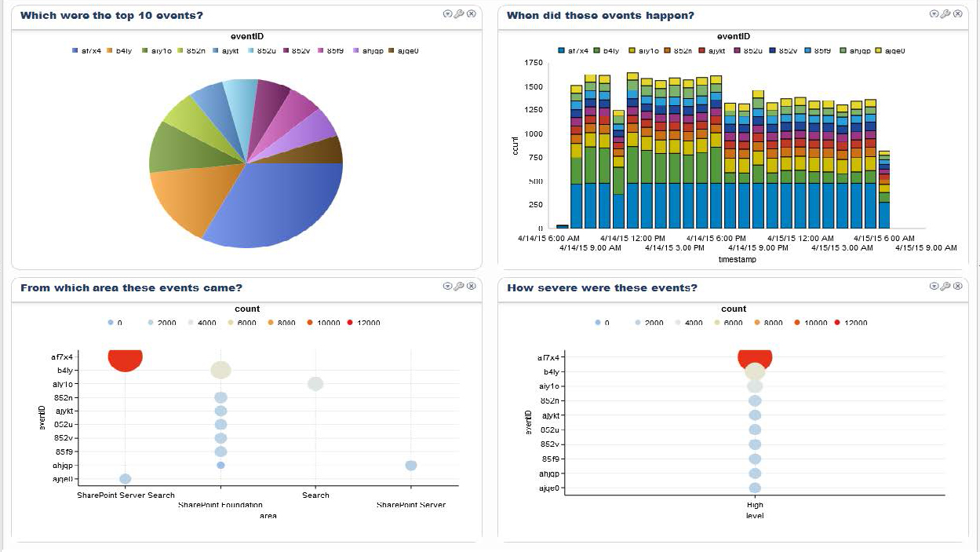The height and width of the screenshot is (552, 980).
Task: Click wrench icon on 'How severe' panel
Action: [x=945, y=287]
